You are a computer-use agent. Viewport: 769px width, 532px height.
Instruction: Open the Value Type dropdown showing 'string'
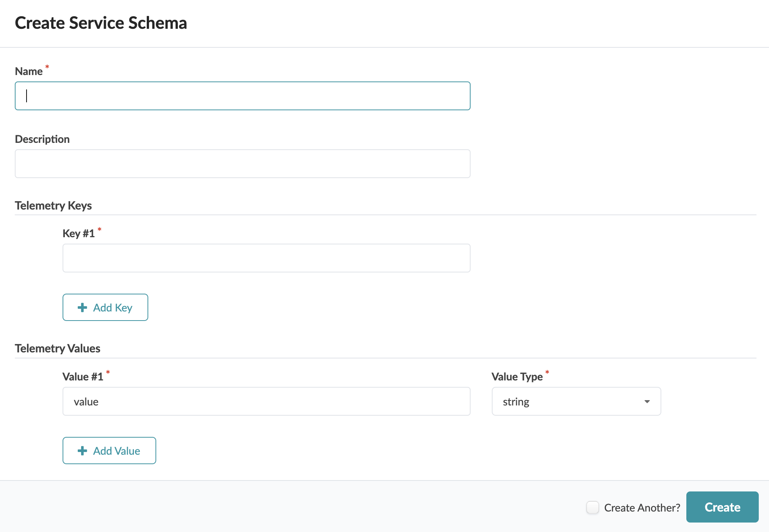[x=569, y=402]
